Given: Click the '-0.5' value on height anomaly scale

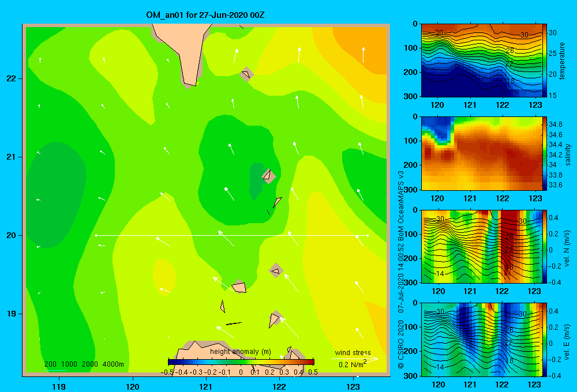Looking at the screenshot, I should (x=167, y=372).
